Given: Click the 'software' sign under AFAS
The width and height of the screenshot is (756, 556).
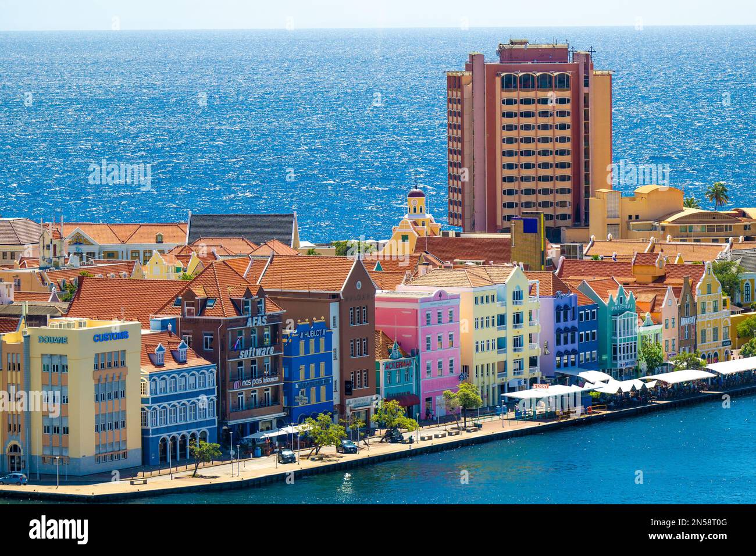Looking at the screenshot, I should tap(256, 351).
